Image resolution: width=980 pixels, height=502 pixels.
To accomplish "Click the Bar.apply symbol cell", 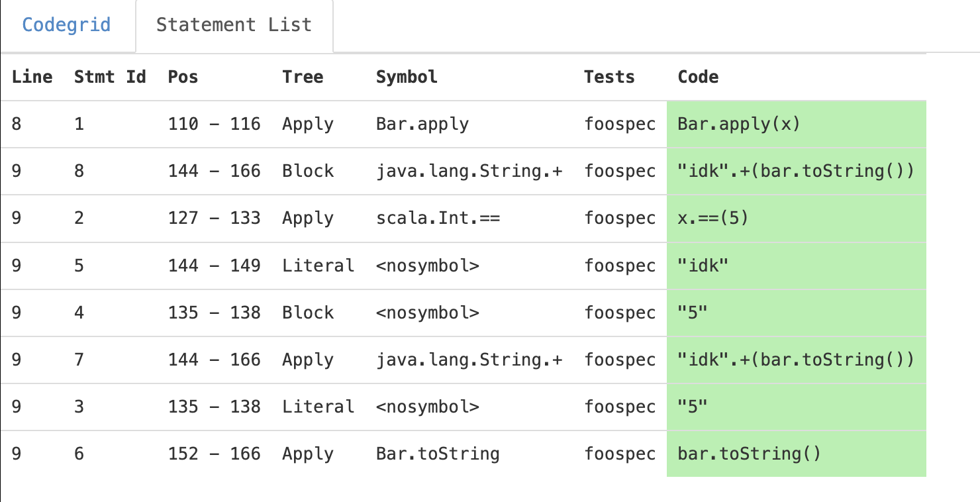I will click(422, 124).
